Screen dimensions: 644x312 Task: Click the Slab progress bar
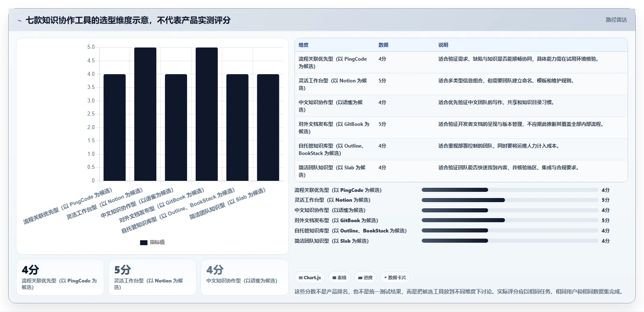[510, 241]
